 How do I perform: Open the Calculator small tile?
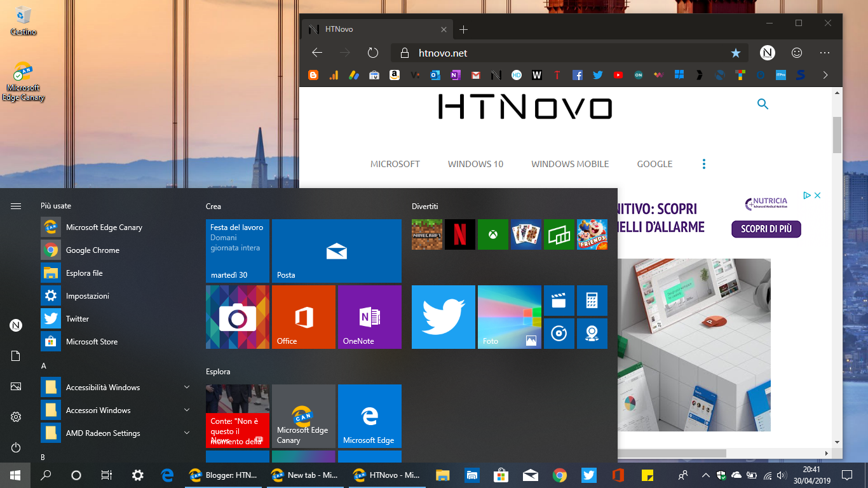592,301
